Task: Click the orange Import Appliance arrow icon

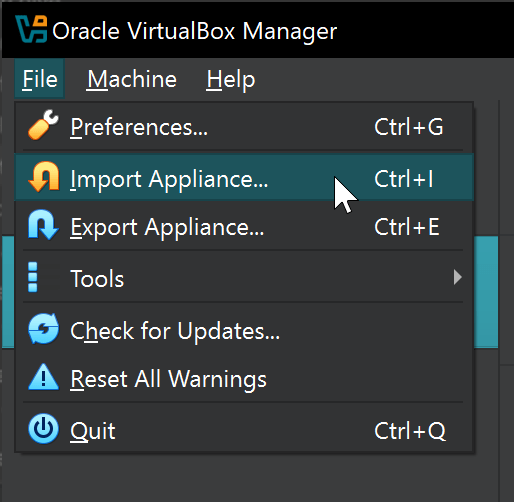Action: (x=44, y=177)
